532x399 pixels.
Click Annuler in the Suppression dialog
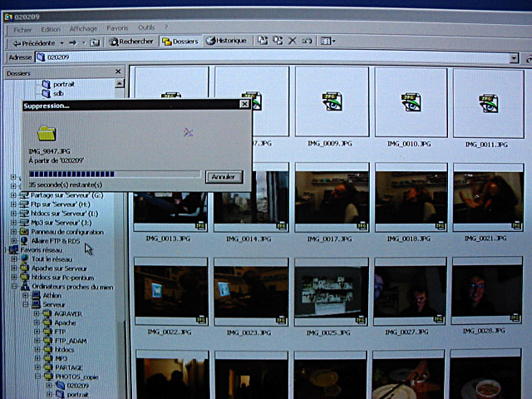click(x=224, y=177)
